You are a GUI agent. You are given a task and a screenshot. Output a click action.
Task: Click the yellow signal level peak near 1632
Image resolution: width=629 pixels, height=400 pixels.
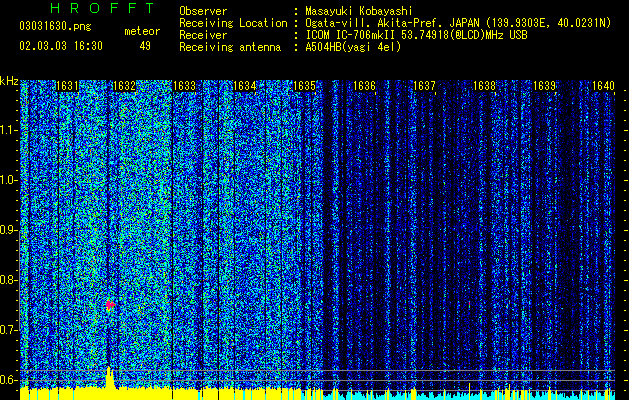[x=109, y=377]
